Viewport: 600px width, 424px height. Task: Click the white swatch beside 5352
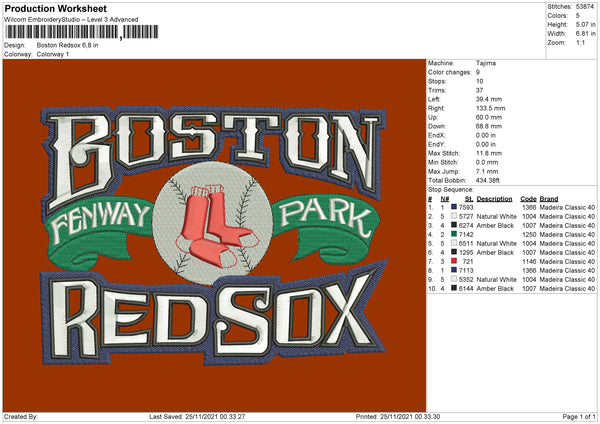click(x=454, y=279)
